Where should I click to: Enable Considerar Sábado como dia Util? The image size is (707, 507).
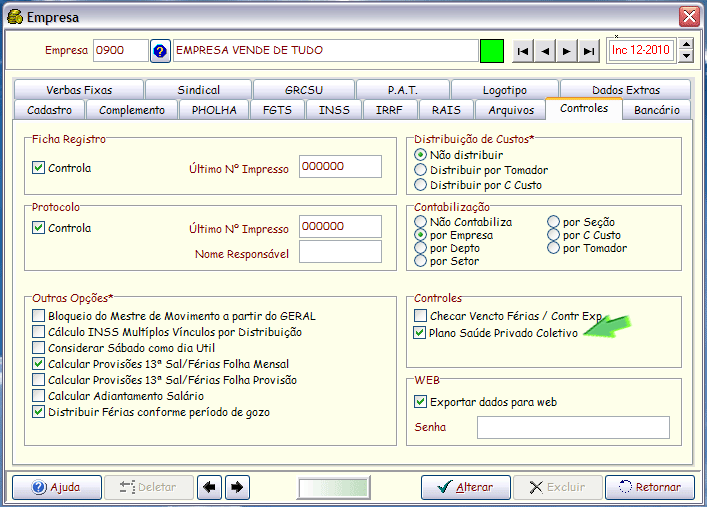tap(38, 347)
